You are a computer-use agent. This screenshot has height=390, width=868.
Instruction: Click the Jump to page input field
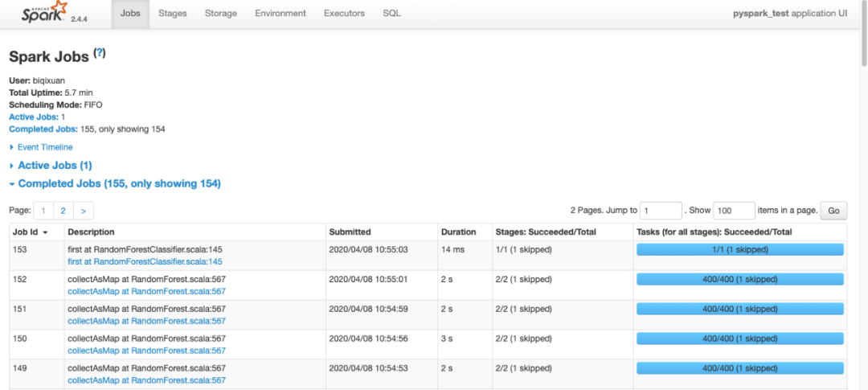(x=661, y=211)
